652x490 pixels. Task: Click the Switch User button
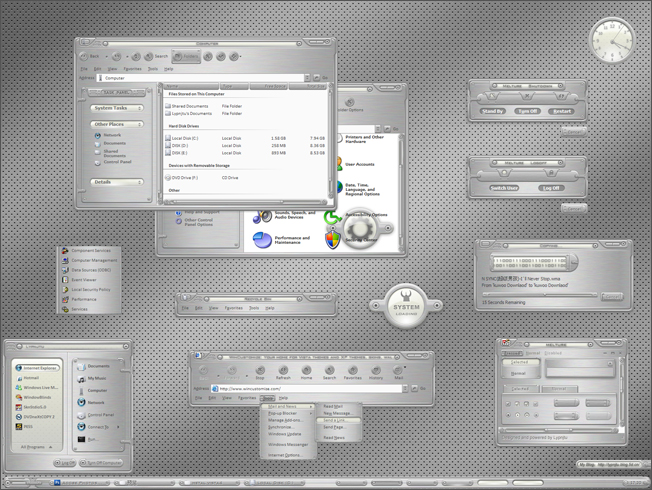pos(504,188)
